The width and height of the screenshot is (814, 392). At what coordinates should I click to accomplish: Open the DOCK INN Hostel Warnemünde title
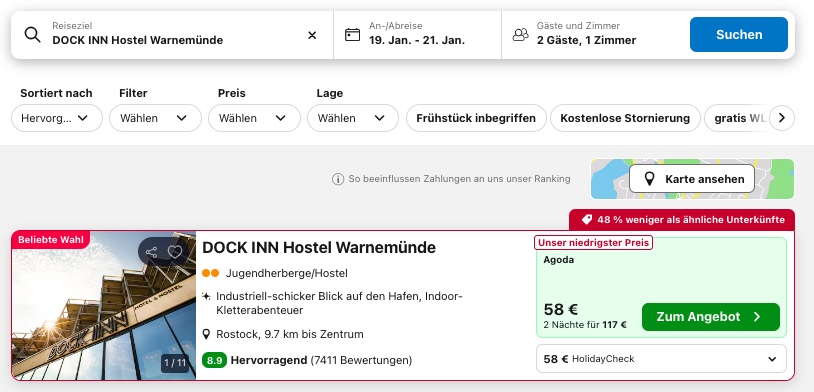pyautogui.click(x=319, y=248)
